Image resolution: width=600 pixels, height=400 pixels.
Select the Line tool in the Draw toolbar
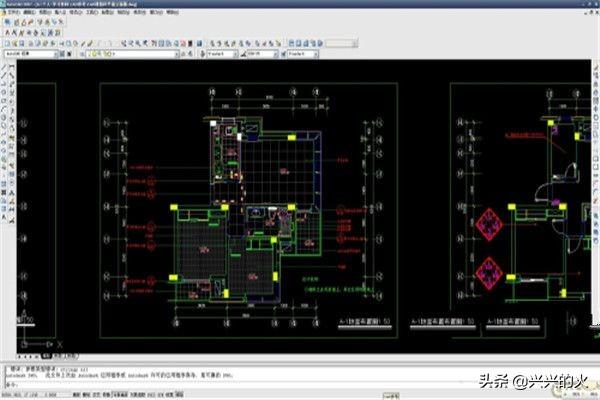tap(4, 68)
